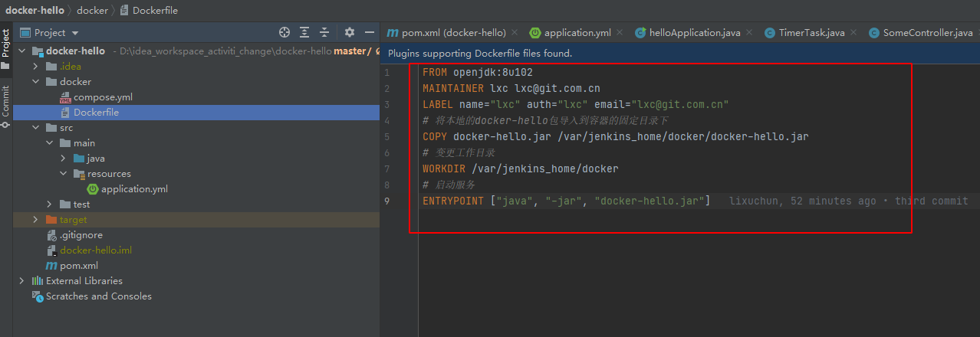Click the application.yml Spring icon in tree
The width and height of the screenshot is (980, 337).
pyautogui.click(x=93, y=189)
